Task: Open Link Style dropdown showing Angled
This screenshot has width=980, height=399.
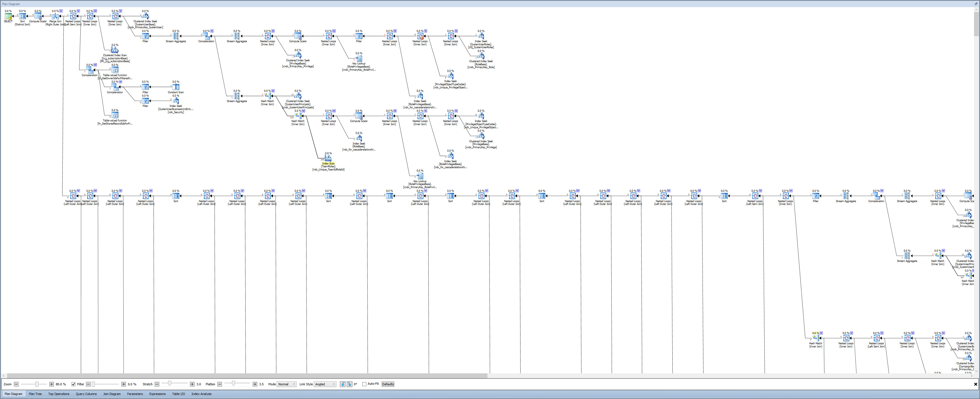Action: [x=325, y=384]
